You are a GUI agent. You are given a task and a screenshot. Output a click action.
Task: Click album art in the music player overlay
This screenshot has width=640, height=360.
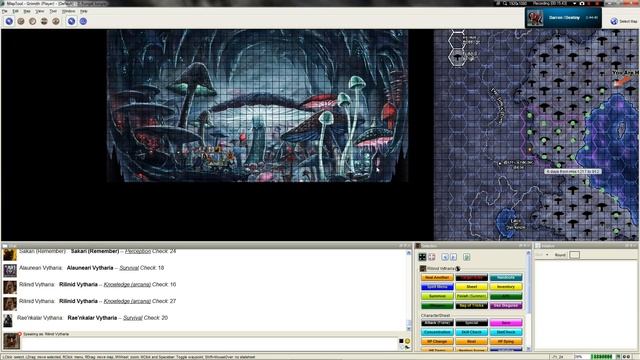(x=535, y=18)
